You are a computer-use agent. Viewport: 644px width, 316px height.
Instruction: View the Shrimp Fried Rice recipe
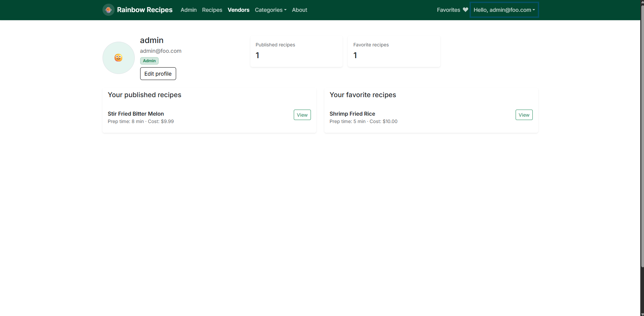(x=524, y=115)
